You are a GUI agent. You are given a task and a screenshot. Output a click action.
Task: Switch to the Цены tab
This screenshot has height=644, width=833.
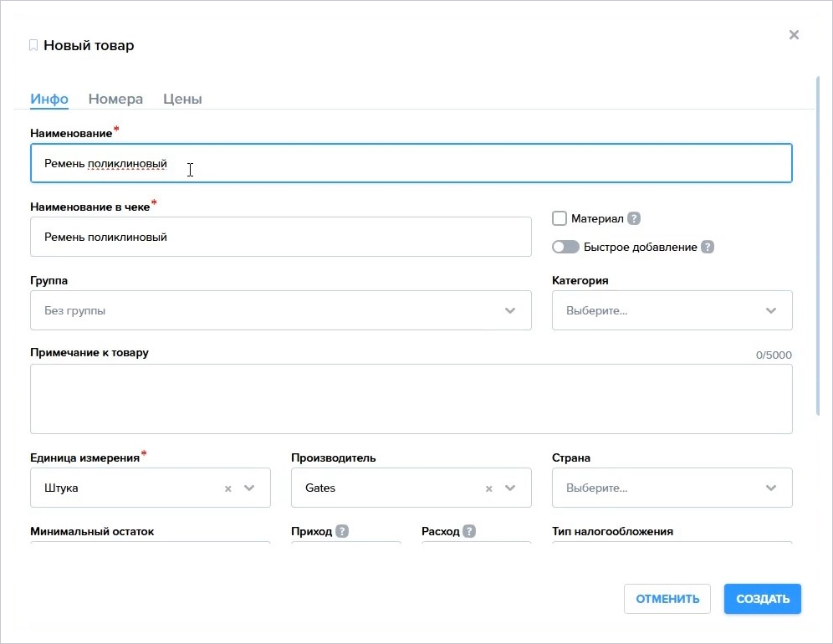pos(182,99)
